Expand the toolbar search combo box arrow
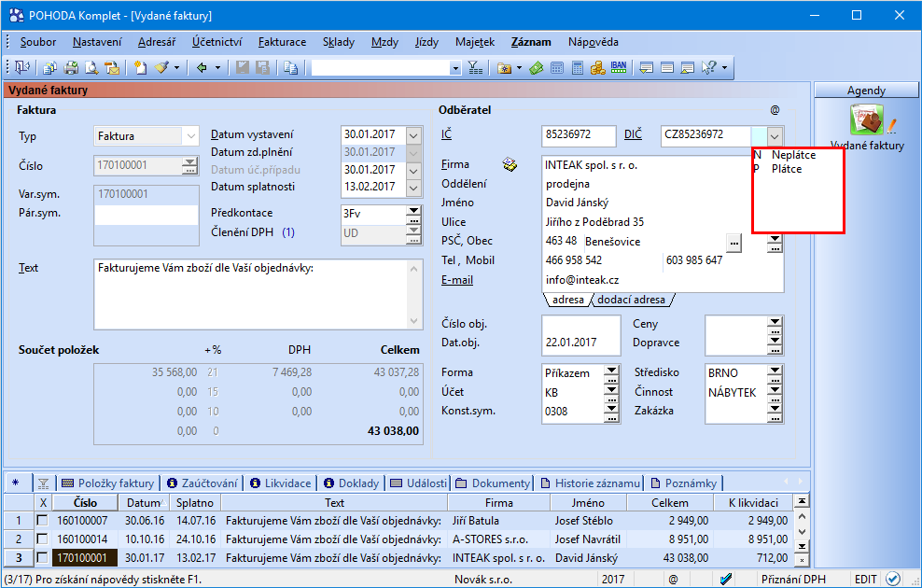The image size is (922, 588). (455, 68)
